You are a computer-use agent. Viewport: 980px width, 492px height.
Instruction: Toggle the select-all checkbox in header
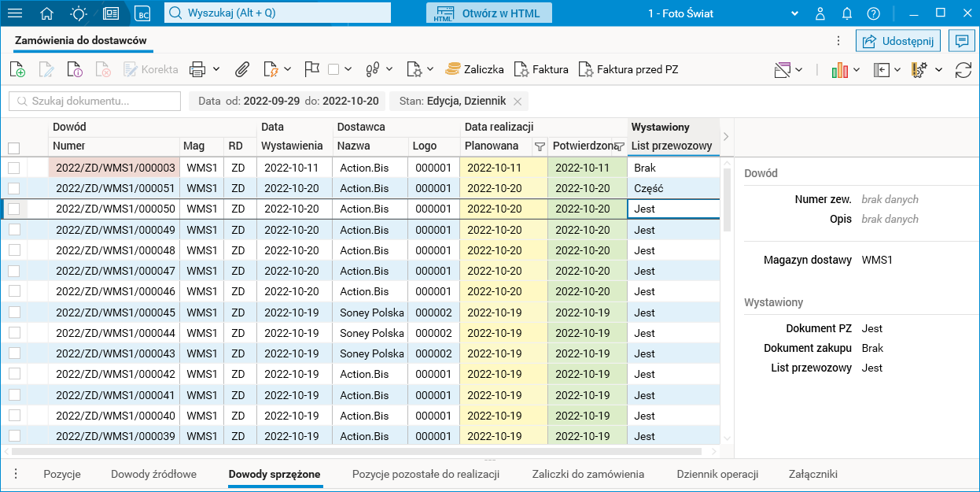click(14, 148)
